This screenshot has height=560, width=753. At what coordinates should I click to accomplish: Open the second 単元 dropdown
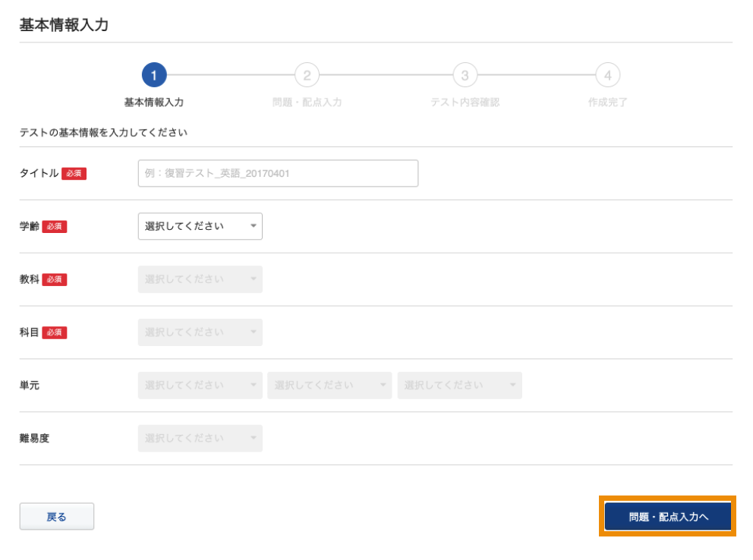click(x=329, y=385)
